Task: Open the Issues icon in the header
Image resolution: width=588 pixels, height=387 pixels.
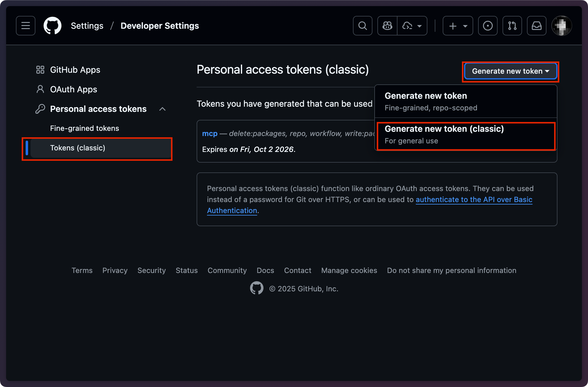Action: click(488, 26)
